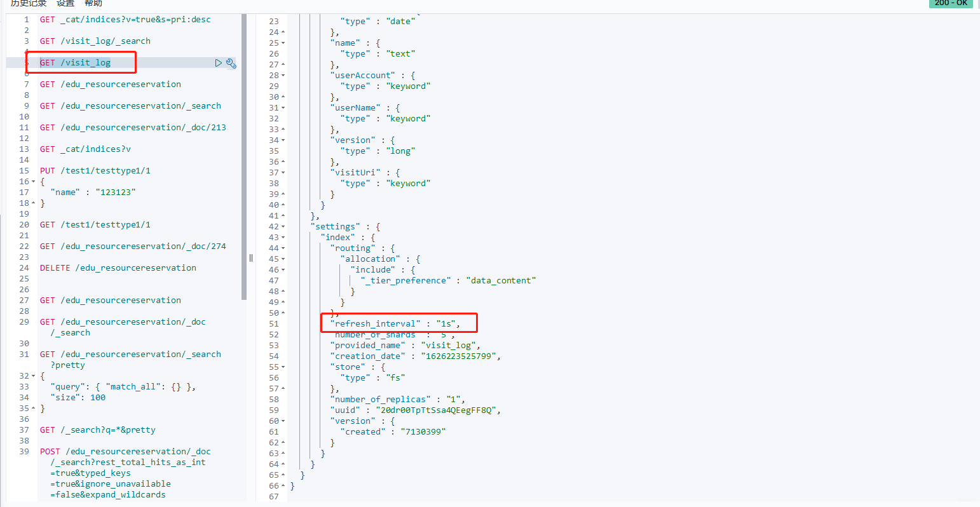The width and height of the screenshot is (980, 507).
Task: Click the "name" : "123123" line
Action: (x=93, y=193)
